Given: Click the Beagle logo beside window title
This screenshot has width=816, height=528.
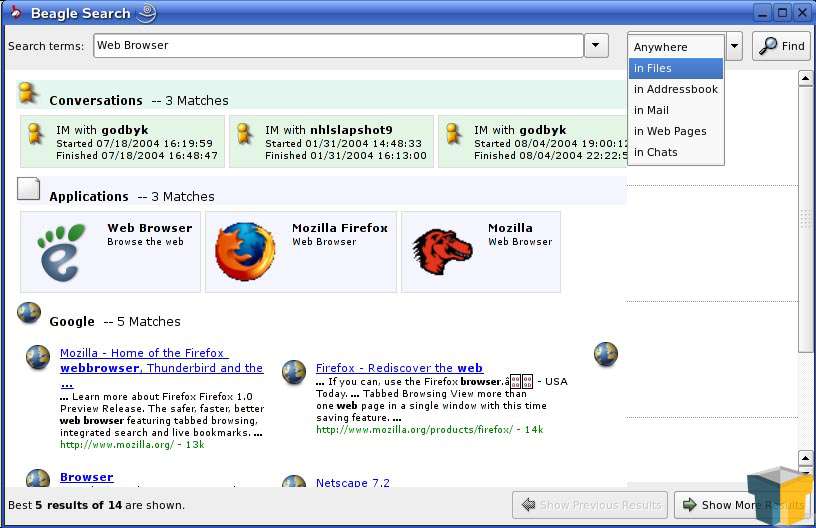Looking at the screenshot, I should click(147, 12).
